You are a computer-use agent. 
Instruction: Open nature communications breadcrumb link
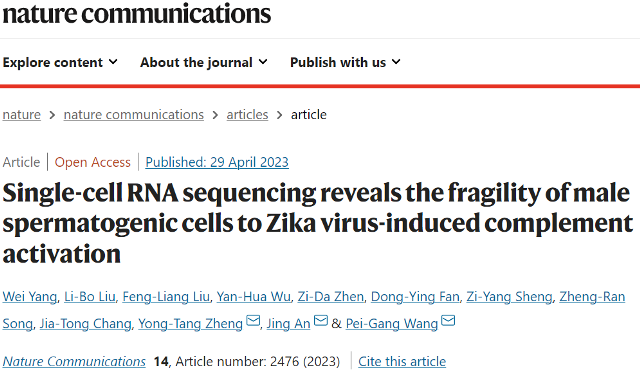pos(133,115)
